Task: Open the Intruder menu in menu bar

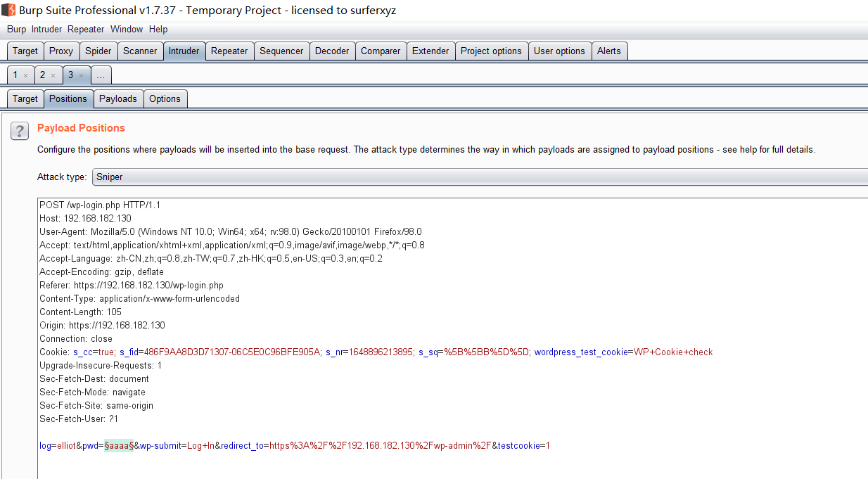Action: click(46, 29)
